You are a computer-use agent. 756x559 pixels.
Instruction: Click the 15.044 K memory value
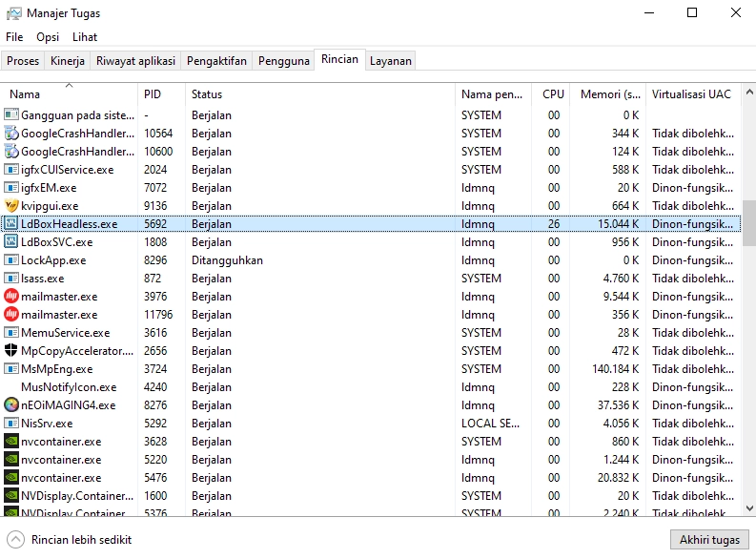pyautogui.click(x=618, y=224)
